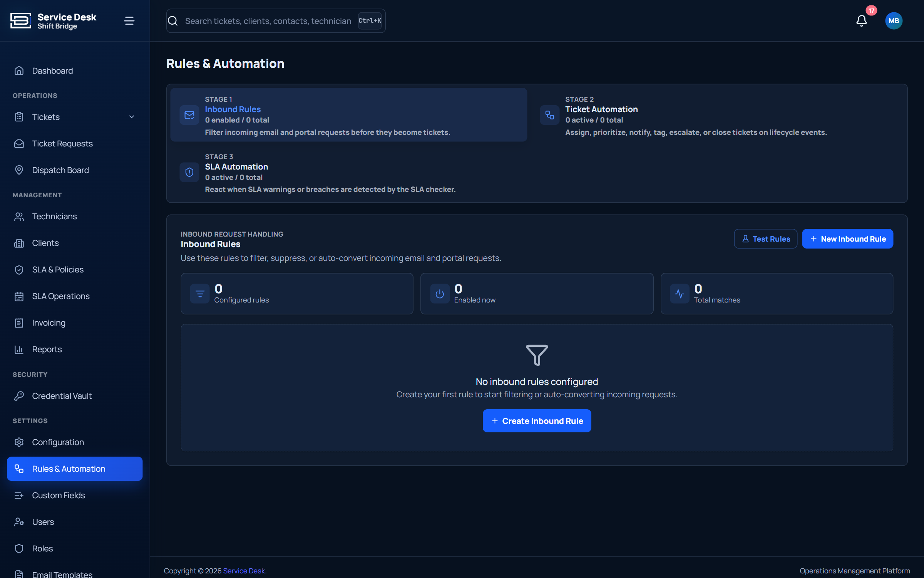
Task: Click New Inbound Rule button
Action: point(847,239)
